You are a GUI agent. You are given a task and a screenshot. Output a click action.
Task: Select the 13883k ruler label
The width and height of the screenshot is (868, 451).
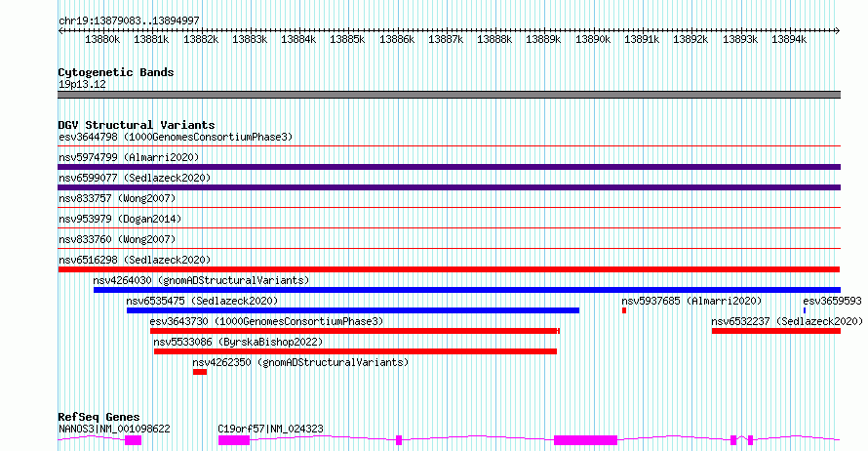pos(249,39)
